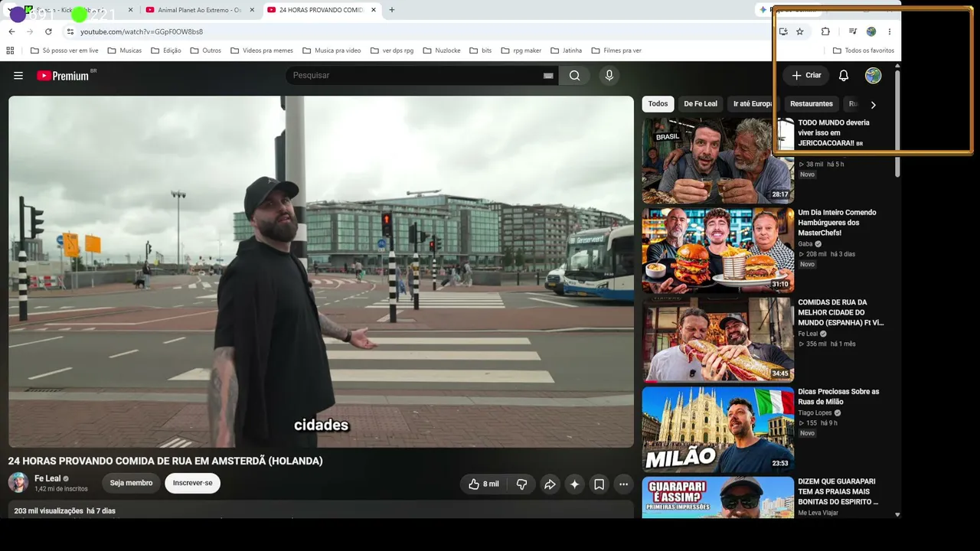Close the Animal Planet Ao Extremo tab

252,10
